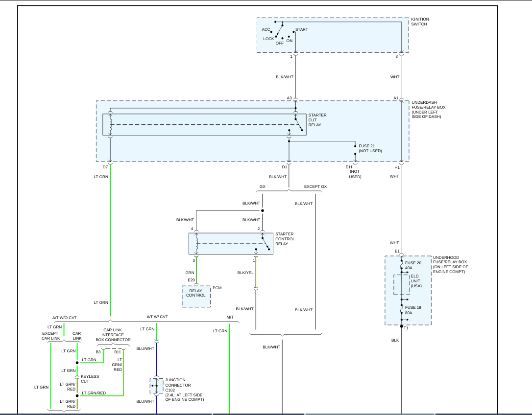Select the START position on ignition switch
Screen dimensions: 532x415
pyautogui.click(x=301, y=29)
